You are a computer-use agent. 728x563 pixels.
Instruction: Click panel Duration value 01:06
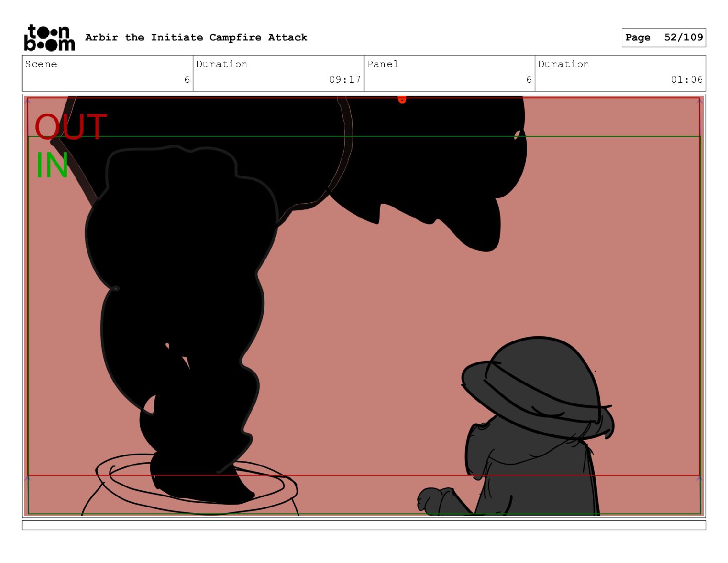[x=687, y=80]
